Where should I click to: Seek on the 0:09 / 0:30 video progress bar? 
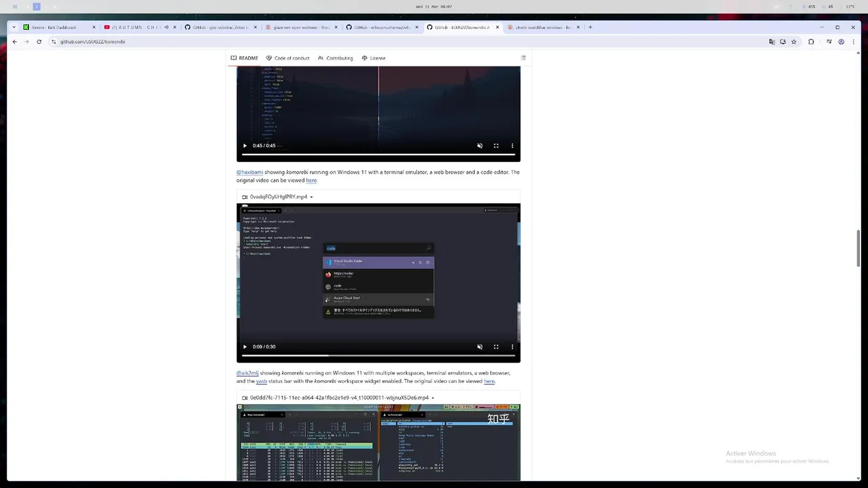[378, 355]
